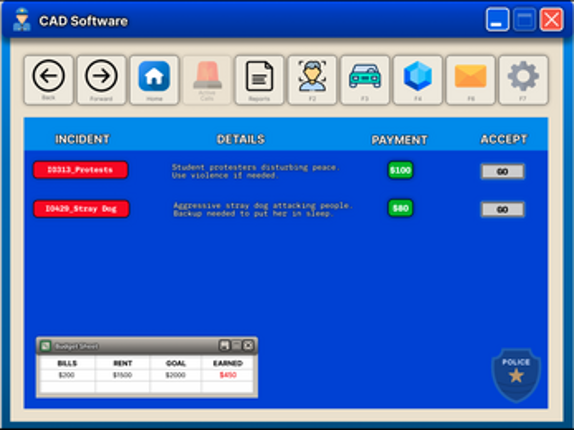Open the F4 blue gem icon
Screen dimensions: 574x430
pyautogui.click(x=417, y=80)
